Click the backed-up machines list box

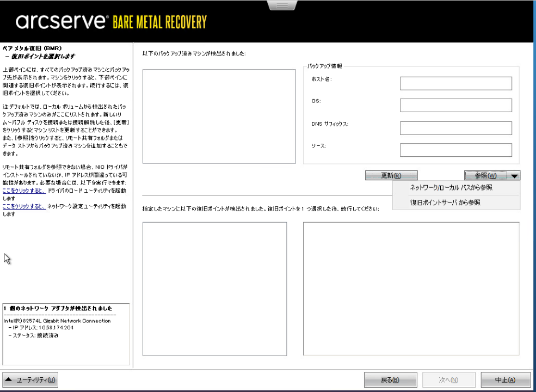(219, 117)
